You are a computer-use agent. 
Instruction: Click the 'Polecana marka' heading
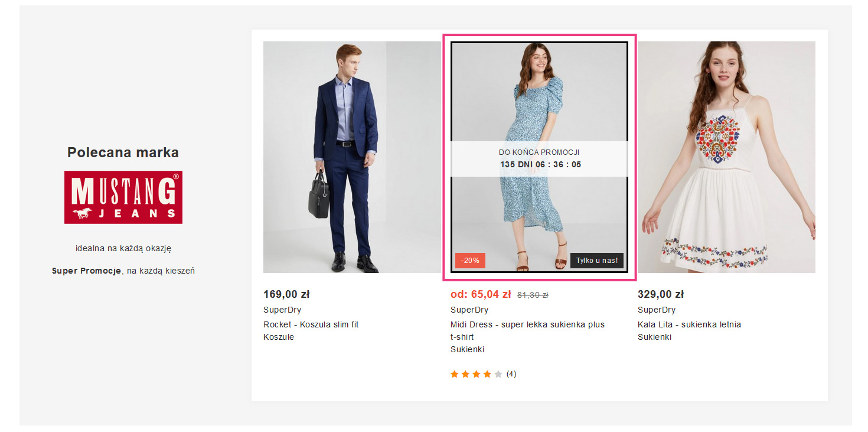[x=123, y=152]
